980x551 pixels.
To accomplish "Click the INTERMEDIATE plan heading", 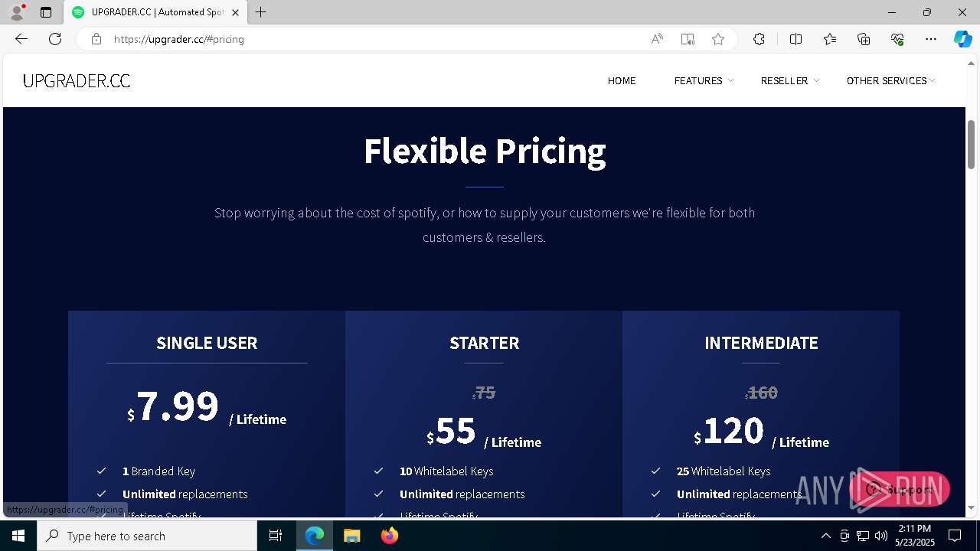I will pos(761,343).
